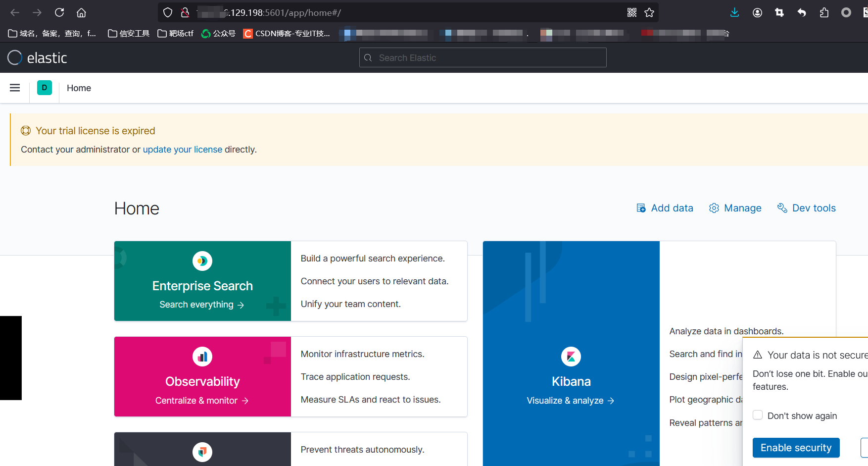Click the update your license link
The height and width of the screenshot is (466, 868).
(183, 150)
